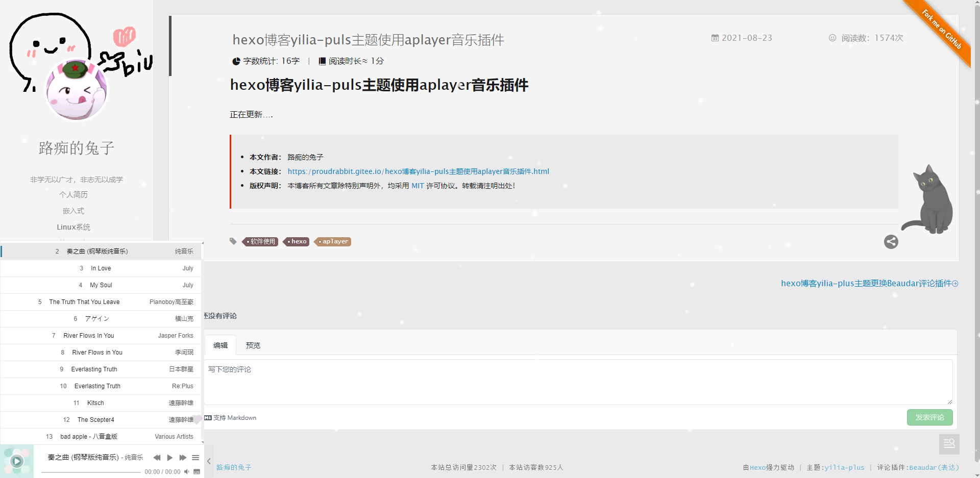Open the MIT license link

(418, 186)
